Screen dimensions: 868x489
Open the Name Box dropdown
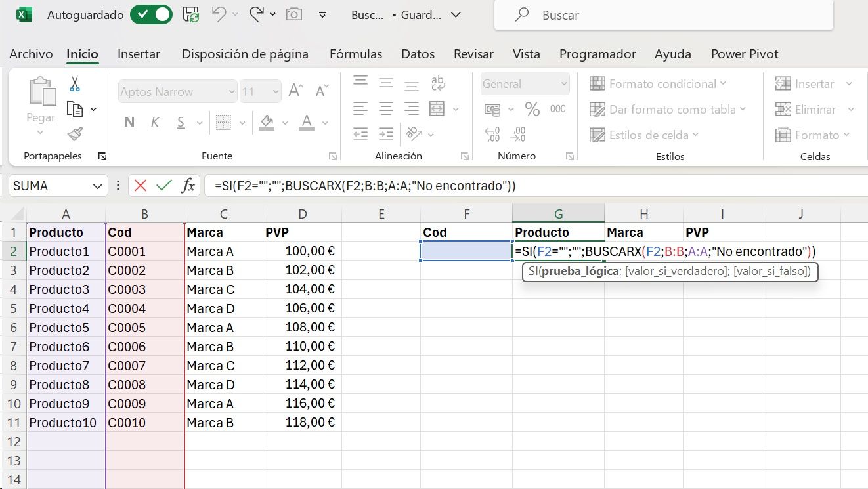click(x=98, y=186)
